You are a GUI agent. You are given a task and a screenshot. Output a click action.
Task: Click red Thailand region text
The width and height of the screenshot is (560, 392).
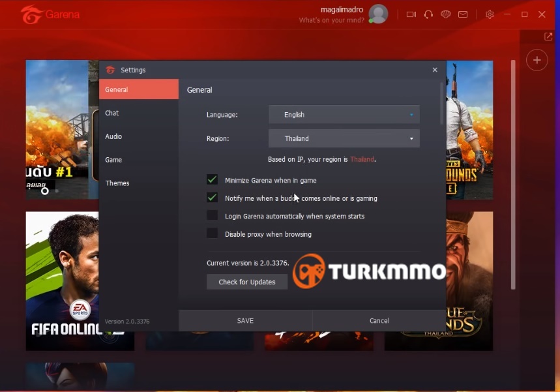tap(362, 159)
